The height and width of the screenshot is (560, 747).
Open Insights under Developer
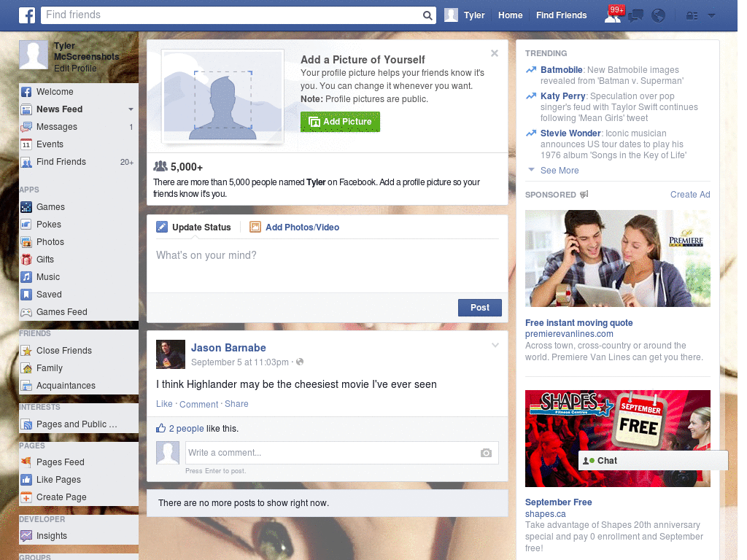(x=79, y=536)
